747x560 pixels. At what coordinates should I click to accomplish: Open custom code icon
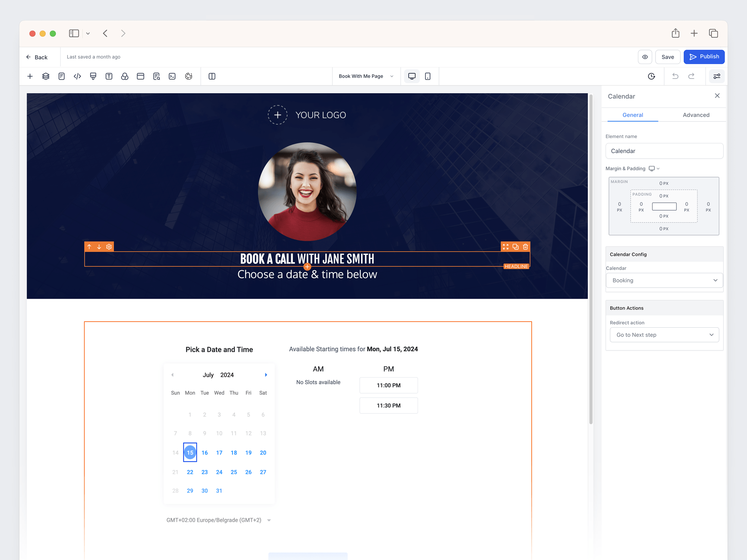pos(77,76)
